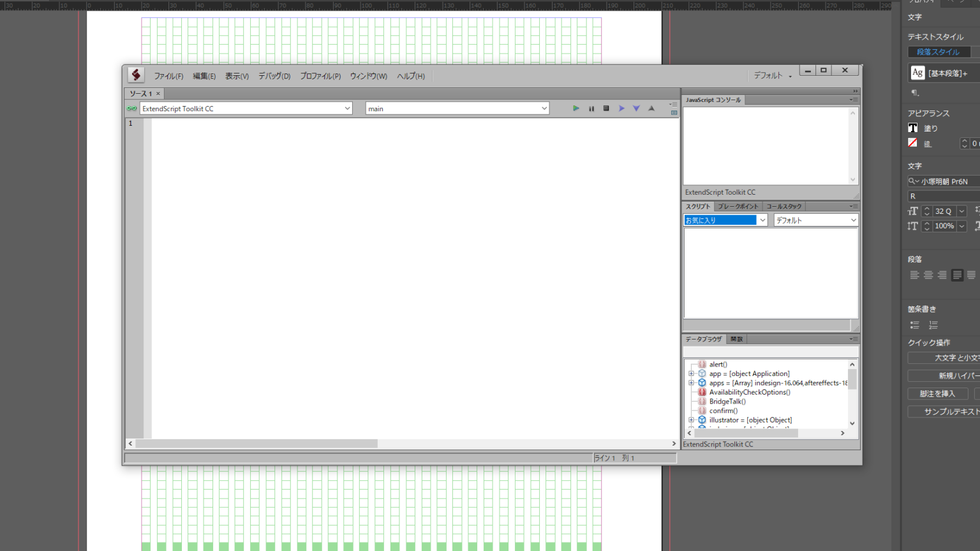Pause script execution in the toolbar

tap(591, 109)
